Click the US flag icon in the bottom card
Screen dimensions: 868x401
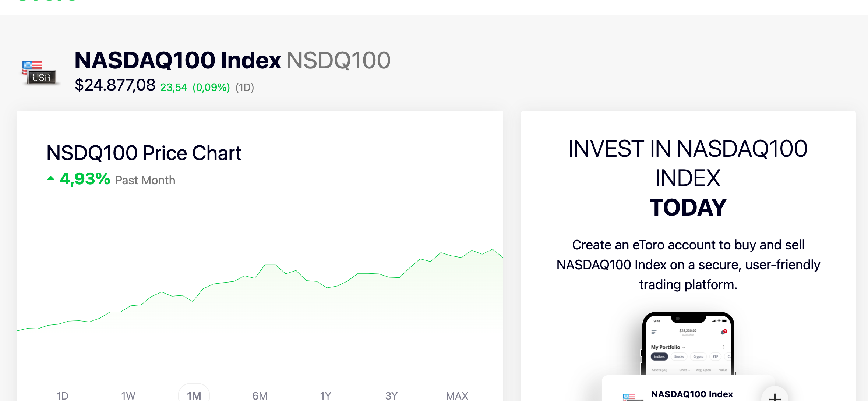[x=629, y=397]
